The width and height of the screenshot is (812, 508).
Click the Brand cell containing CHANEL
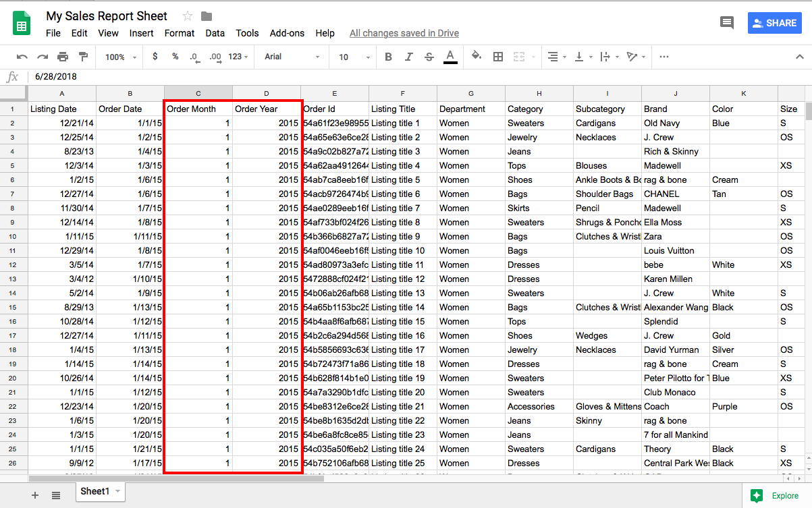coord(676,194)
